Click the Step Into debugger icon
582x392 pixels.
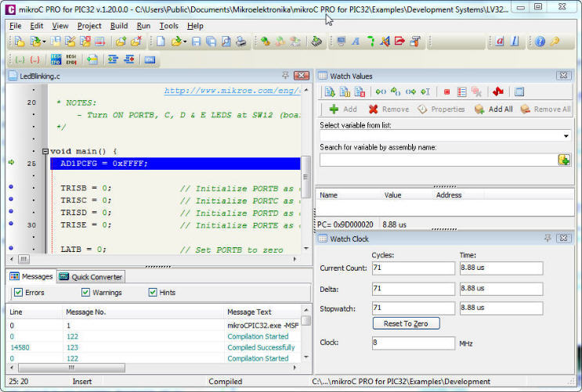pyautogui.click(x=381, y=92)
